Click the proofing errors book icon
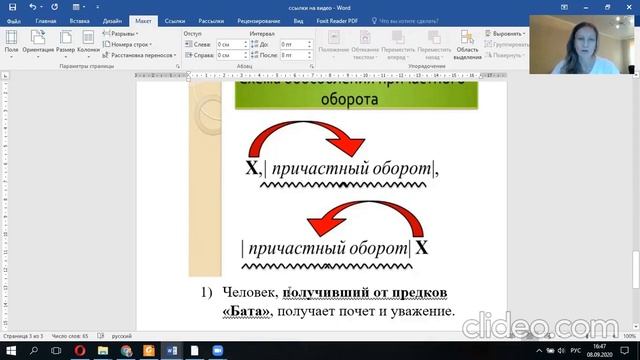This screenshot has width=640, height=360. pyautogui.click(x=101, y=336)
